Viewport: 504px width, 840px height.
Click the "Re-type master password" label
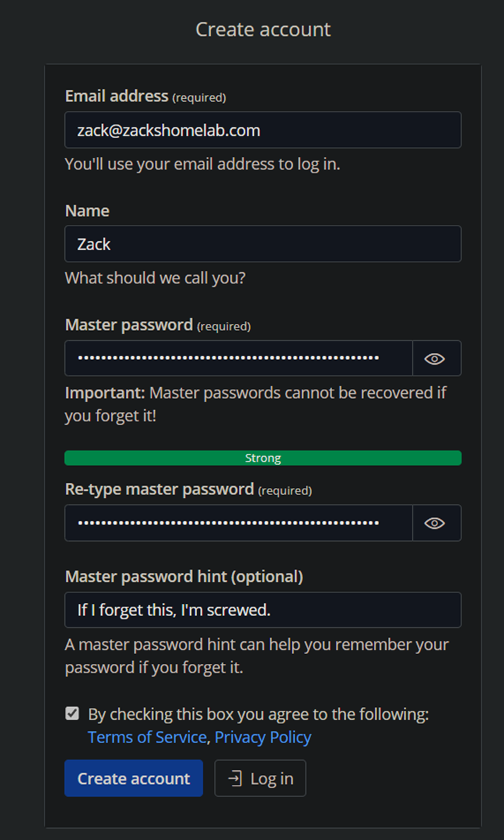(159, 489)
